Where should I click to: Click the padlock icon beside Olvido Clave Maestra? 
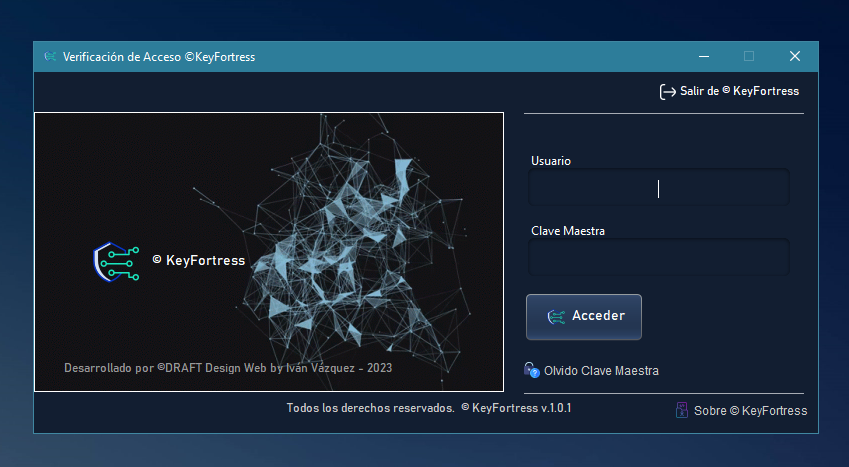pos(532,370)
